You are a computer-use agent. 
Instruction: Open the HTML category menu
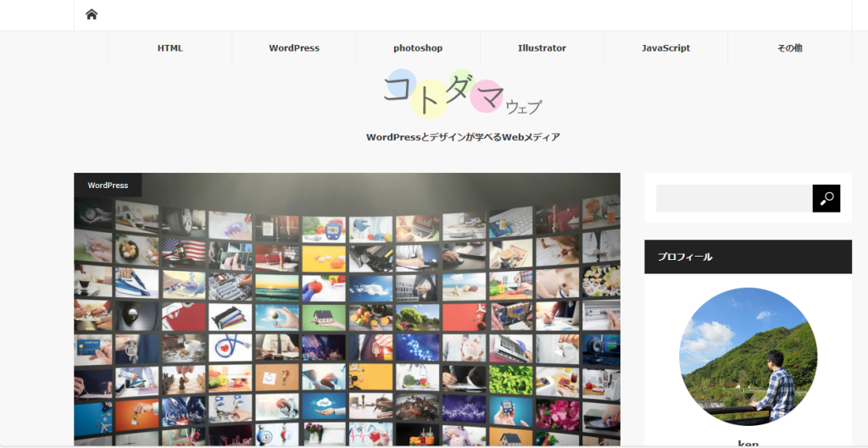pos(170,48)
